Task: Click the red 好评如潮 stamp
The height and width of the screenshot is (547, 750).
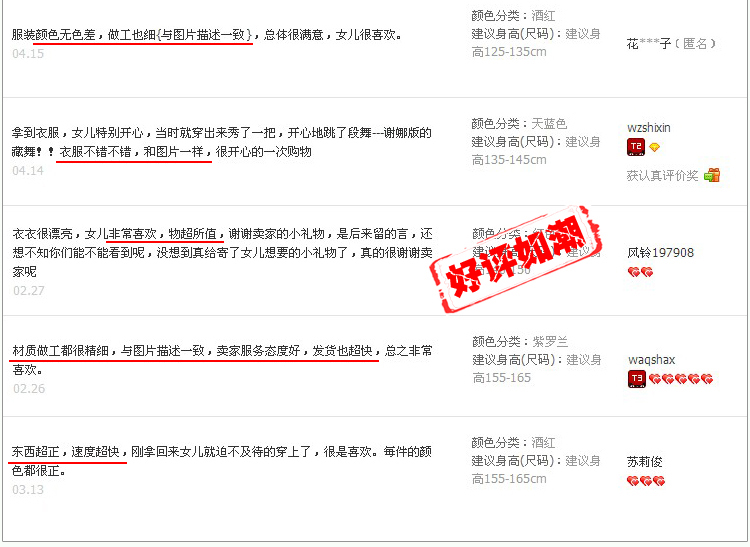Action: coord(516,259)
